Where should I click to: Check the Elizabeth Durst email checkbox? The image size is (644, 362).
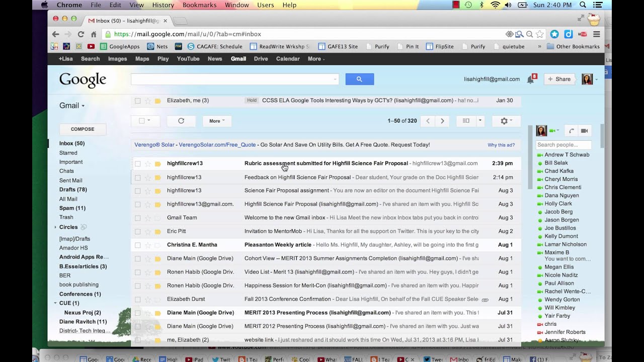[x=137, y=299]
